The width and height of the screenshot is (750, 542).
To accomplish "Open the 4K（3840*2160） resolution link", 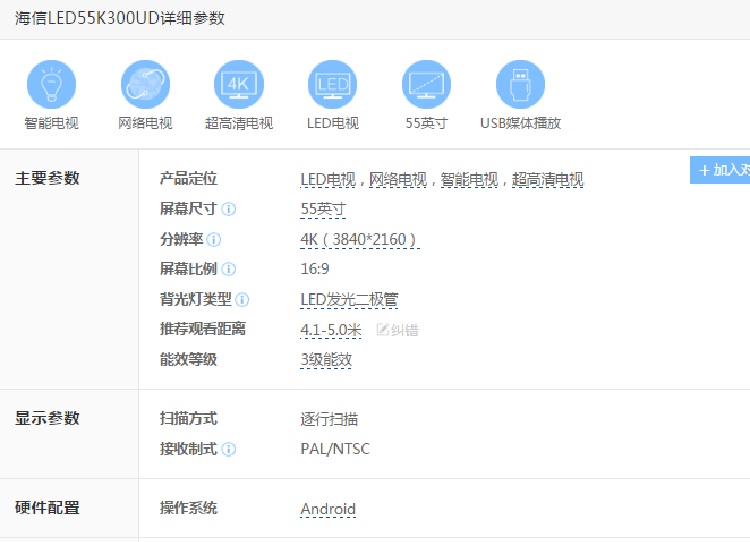I will [x=359, y=239].
